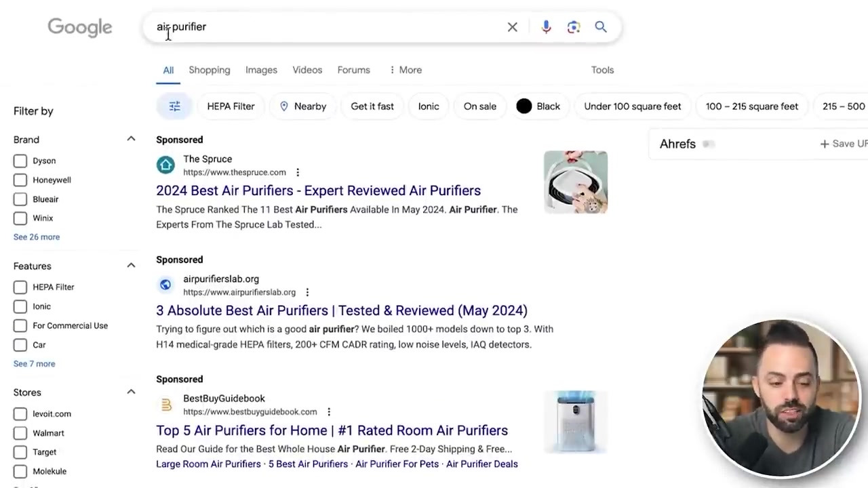This screenshot has width=868, height=488.
Task: Switch to the Images tab
Action: pyautogui.click(x=261, y=70)
